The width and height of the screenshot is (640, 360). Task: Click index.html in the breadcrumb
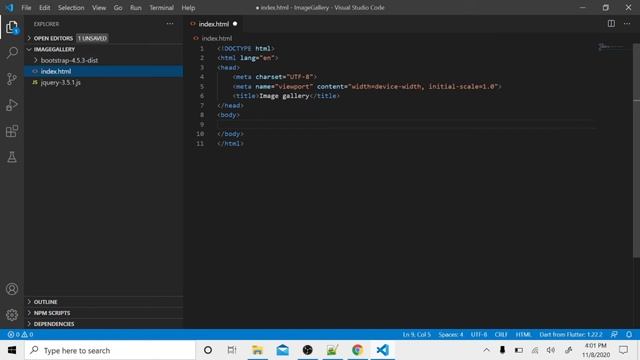(x=217, y=38)
